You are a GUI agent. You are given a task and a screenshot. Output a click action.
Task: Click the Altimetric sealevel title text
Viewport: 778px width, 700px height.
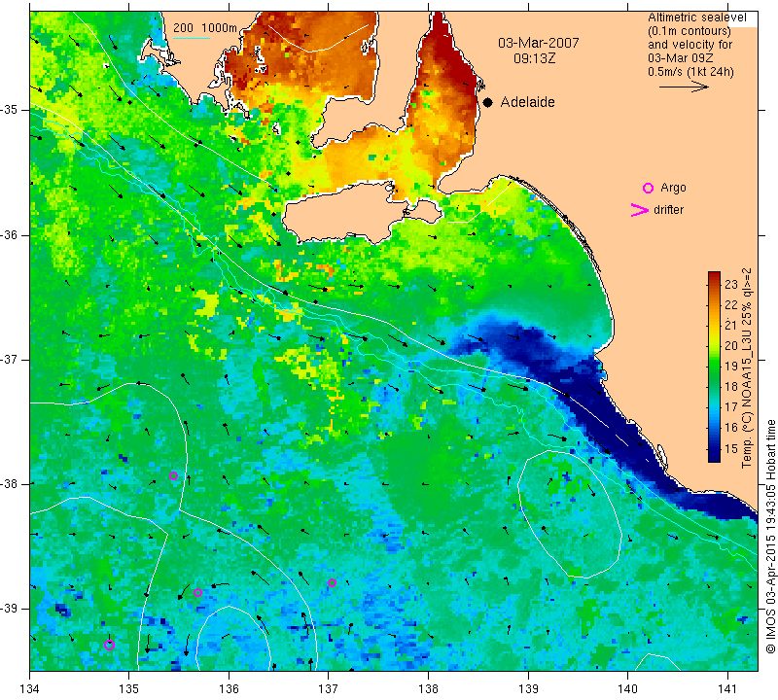click(x=697, y=17)
